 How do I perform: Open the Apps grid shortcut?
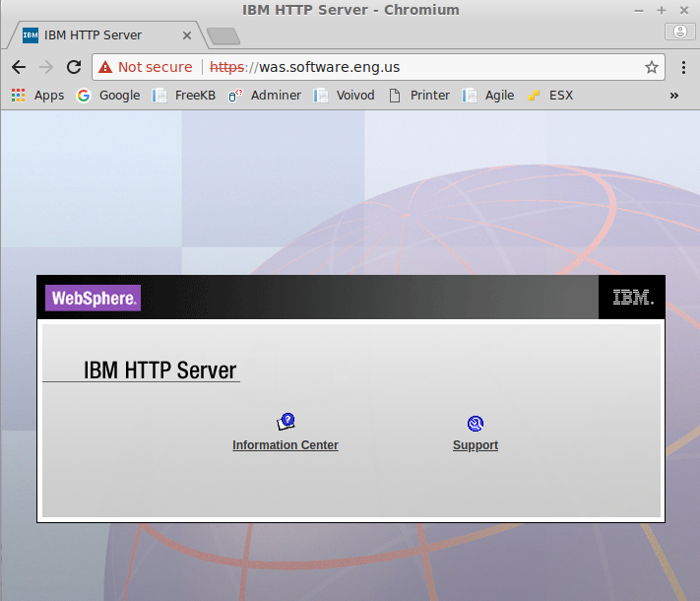tap(37, 96)
